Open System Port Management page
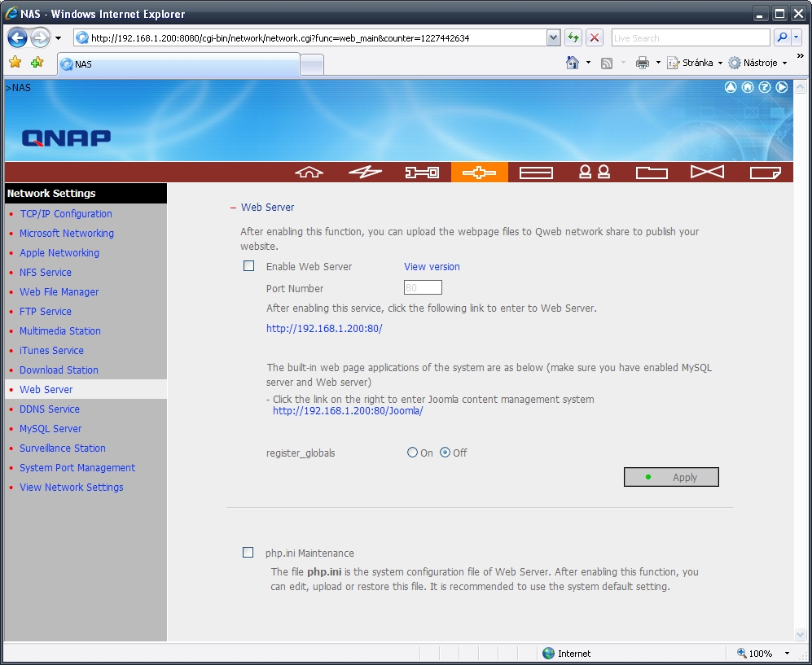Viewport: 812px width, 665px height. pyautogui.click(x=77, y=468)
